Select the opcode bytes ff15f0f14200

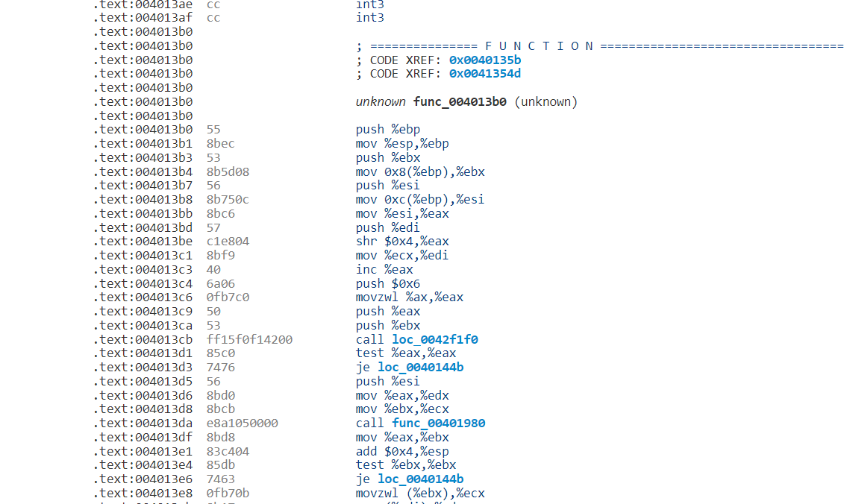(x=249, y=339)
